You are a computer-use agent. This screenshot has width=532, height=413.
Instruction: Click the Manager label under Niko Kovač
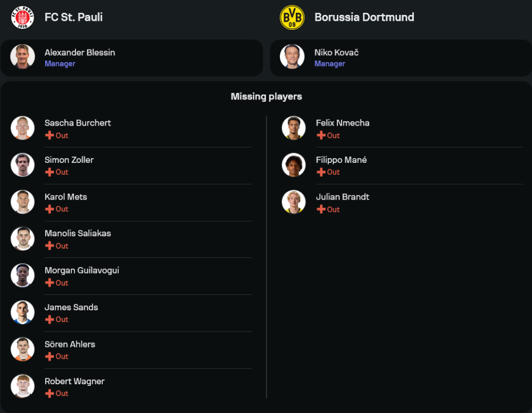coord(330,64)
